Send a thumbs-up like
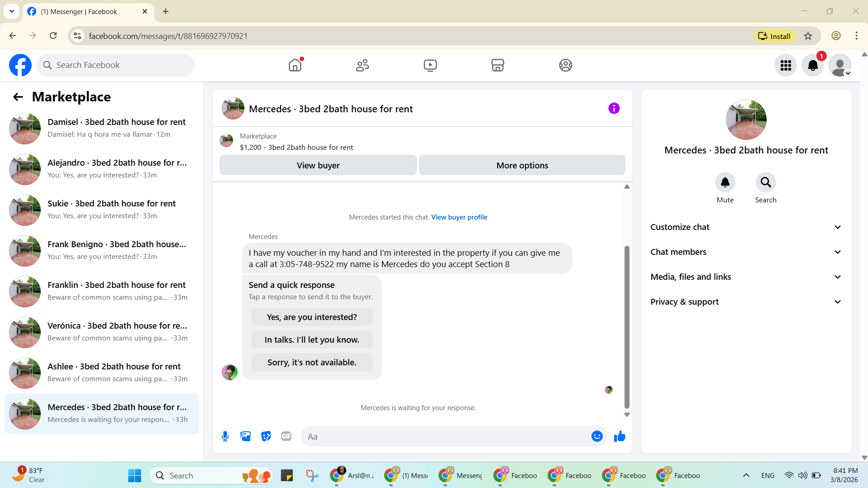 [620, 436]
